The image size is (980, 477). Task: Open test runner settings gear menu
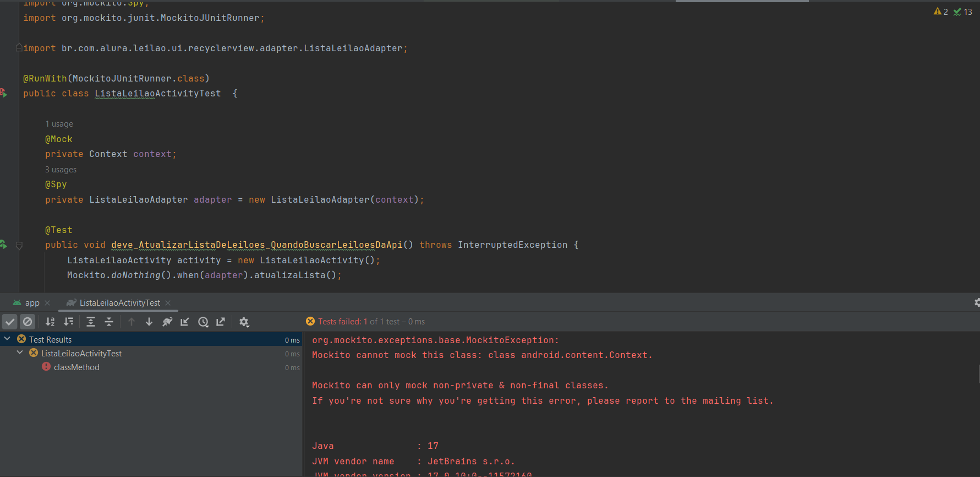pos(244,322)
